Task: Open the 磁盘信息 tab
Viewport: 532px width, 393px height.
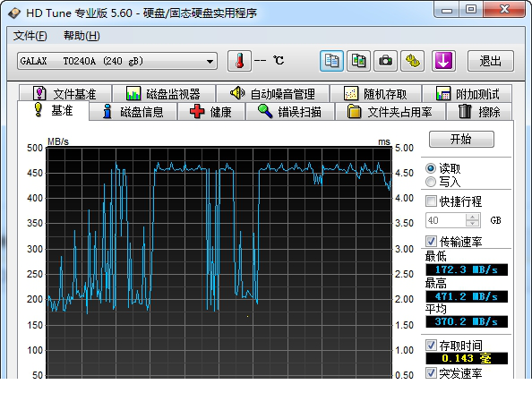Action: point(133,112)
